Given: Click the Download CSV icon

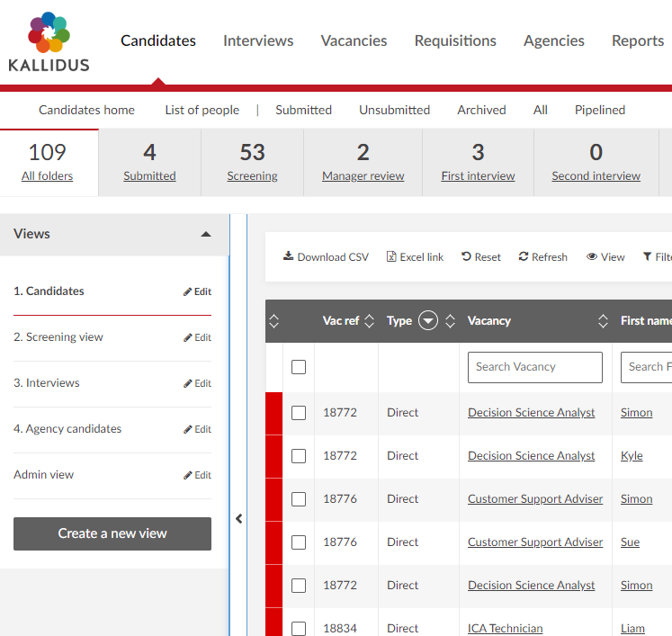Looking at the screenshot, I should point(289,256).
